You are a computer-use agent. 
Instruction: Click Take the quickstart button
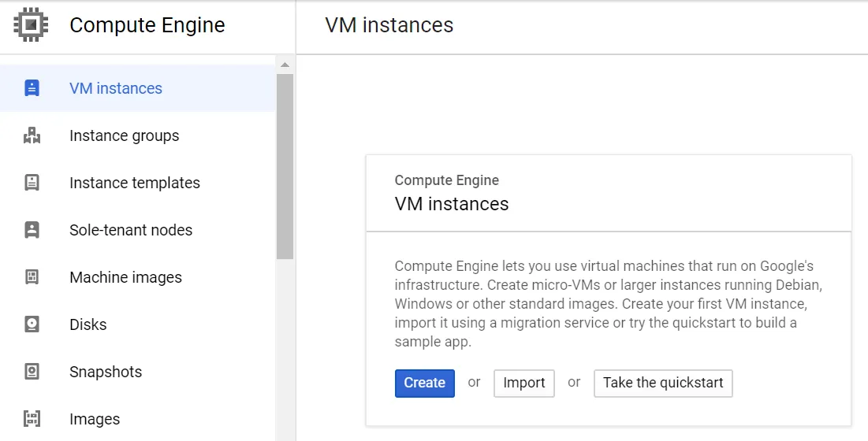(663, 383)
